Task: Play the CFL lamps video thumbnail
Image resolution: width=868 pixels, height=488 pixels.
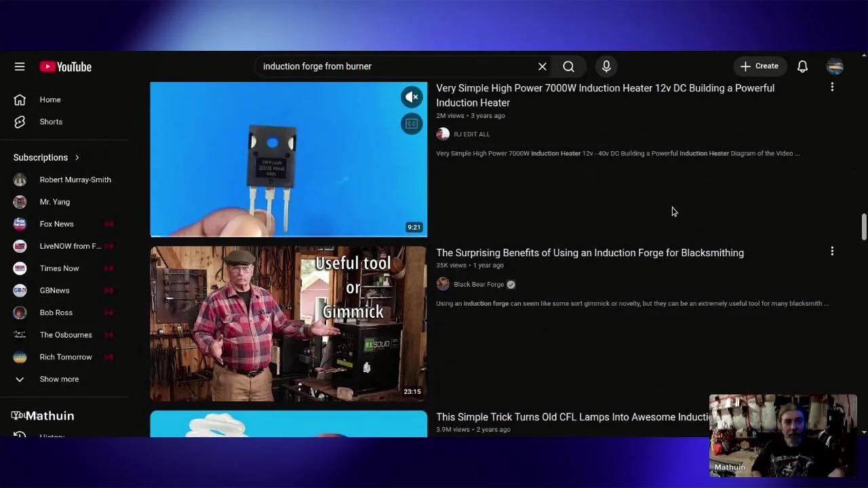Action: click(x=289, y=424)
